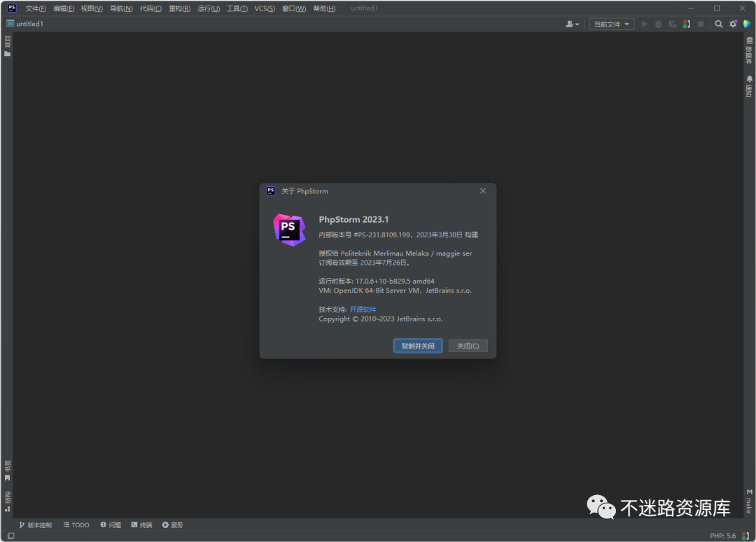The image size is (756, 542).
Task: Click the build number #PS-231.8109.199 line
Action: pos(398,235)
